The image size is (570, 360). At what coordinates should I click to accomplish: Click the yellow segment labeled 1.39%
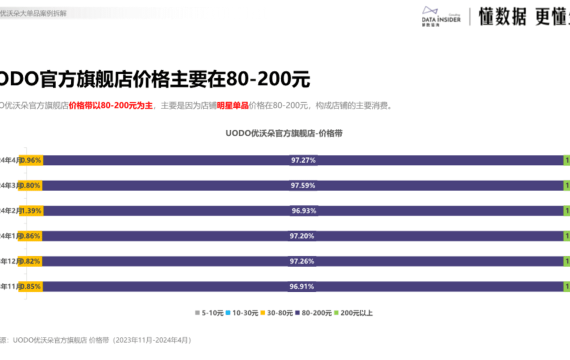pyautogui.click(x=32, y=211)
